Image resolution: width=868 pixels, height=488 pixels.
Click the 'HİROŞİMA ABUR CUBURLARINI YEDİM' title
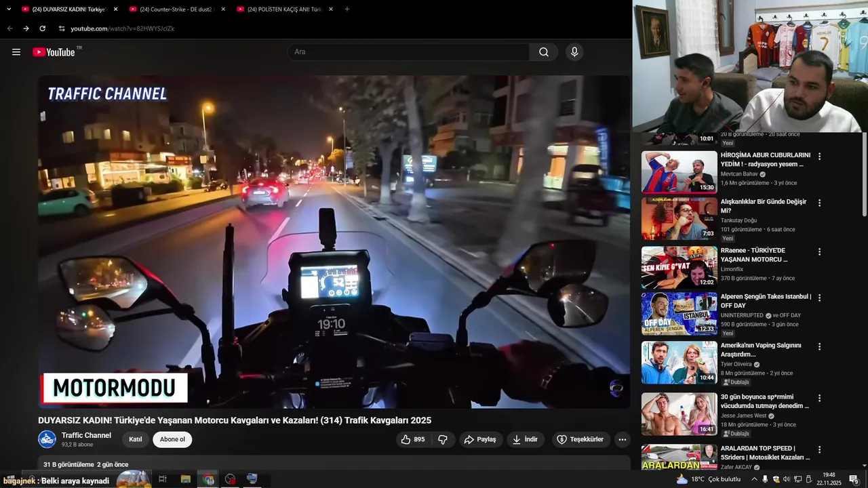click(x=765, y=159)
